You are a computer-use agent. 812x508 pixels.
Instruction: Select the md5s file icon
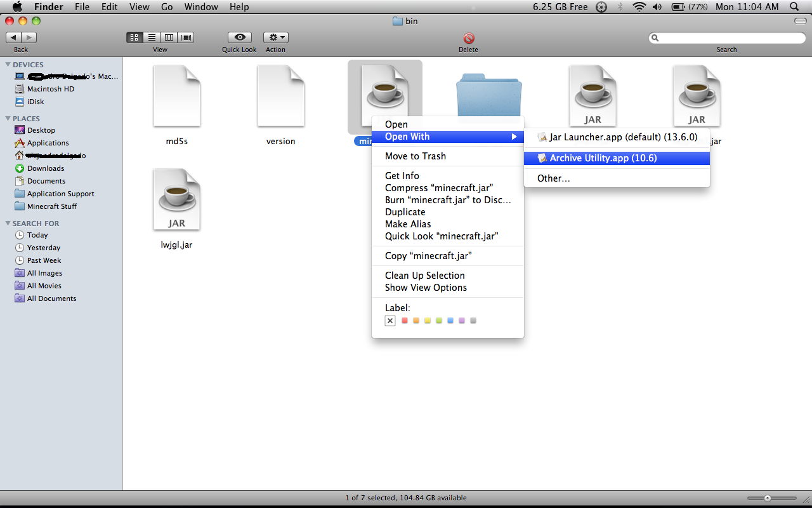(177, 96)
